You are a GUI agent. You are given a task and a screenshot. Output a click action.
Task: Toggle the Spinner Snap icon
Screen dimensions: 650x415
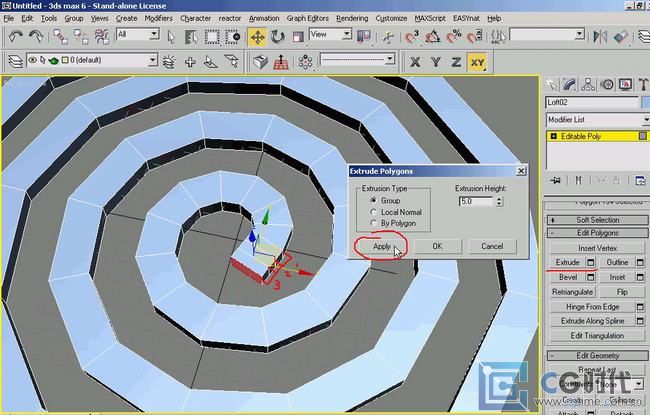point(474,36)
